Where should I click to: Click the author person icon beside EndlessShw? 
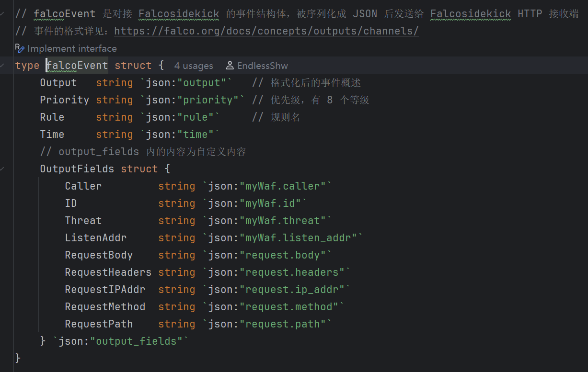tap(230, 66)
